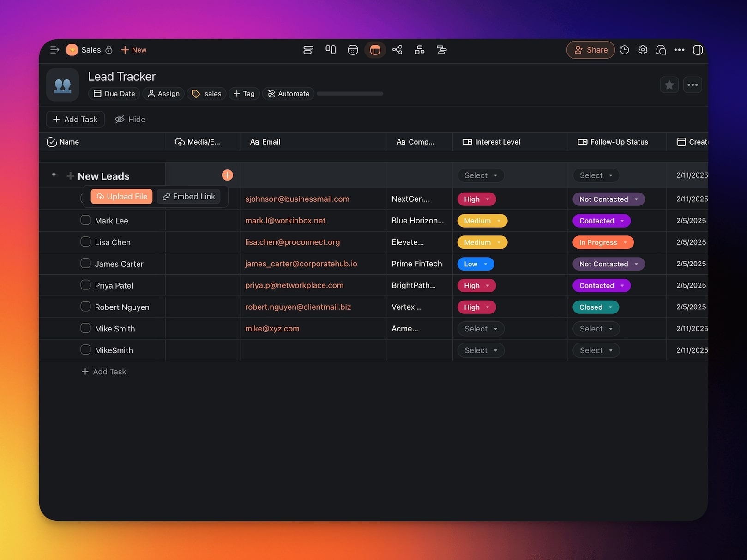Collapse the New Leads group
The image size is (747, 560).
tap(54, 175)
